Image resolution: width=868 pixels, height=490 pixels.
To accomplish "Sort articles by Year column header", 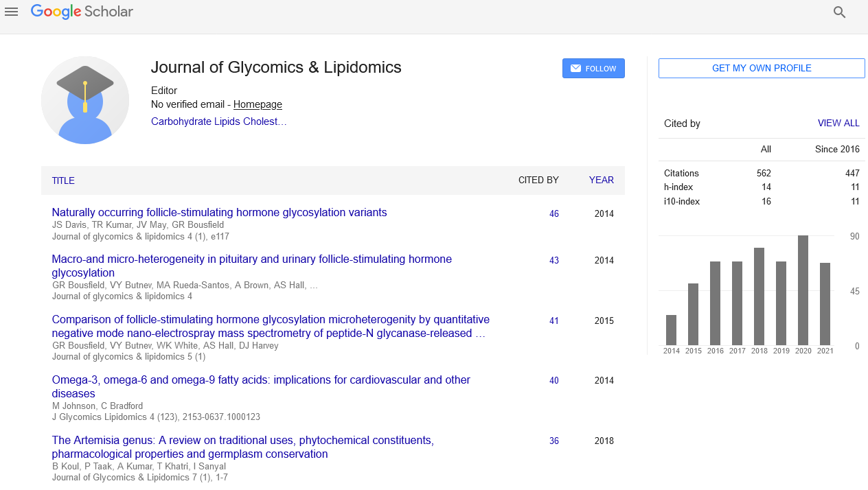I will [x=601, y=180].
